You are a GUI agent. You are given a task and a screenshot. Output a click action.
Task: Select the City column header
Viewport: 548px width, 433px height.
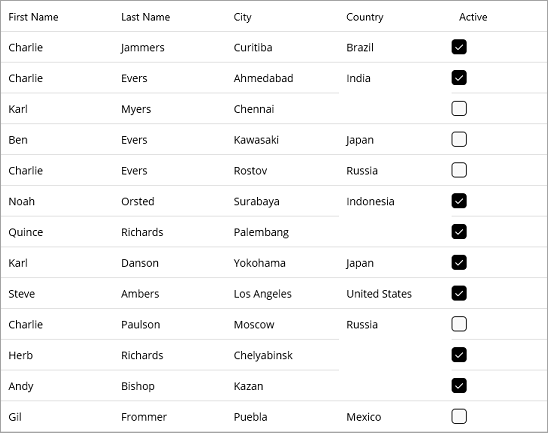point(243,17)
